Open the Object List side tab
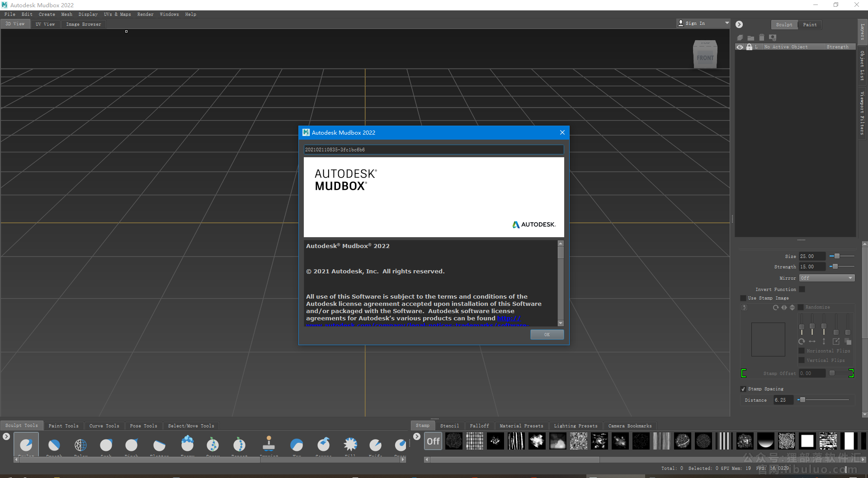This screenshot has width=868, height=478. pyautogui.click(x=862, y=66)
